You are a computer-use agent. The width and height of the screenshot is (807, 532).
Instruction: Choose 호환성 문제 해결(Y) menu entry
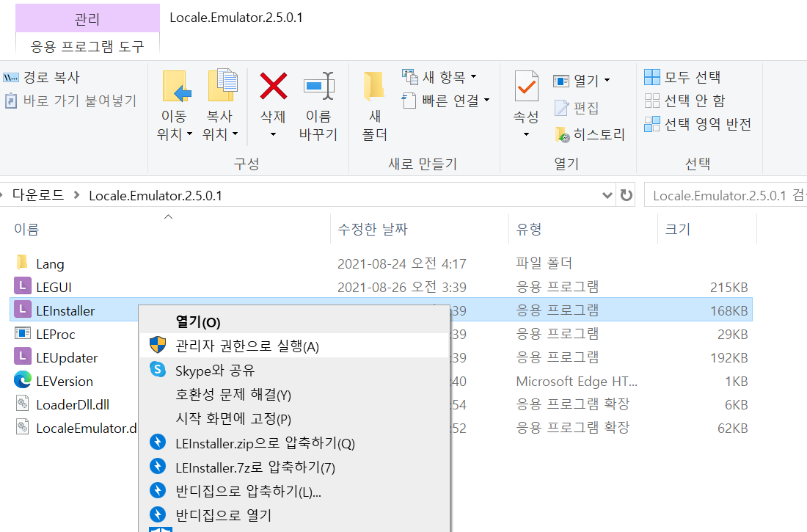tap(294, 395)
